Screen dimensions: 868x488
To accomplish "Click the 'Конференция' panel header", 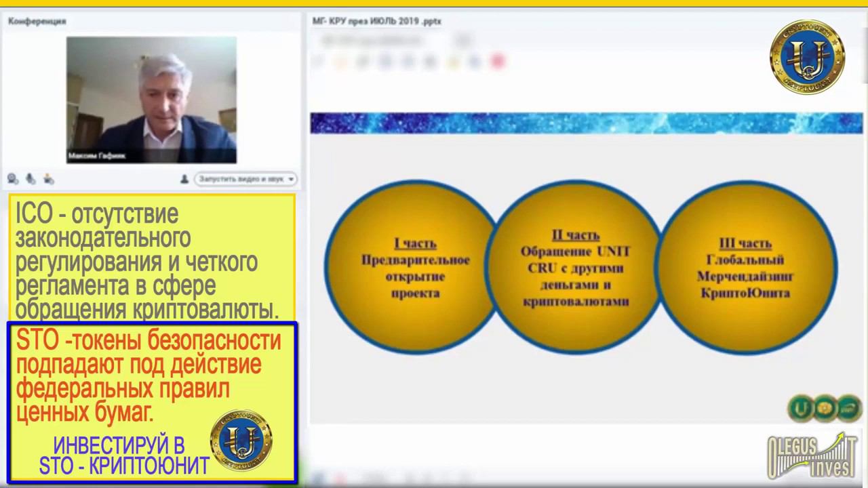I will 37,21.
